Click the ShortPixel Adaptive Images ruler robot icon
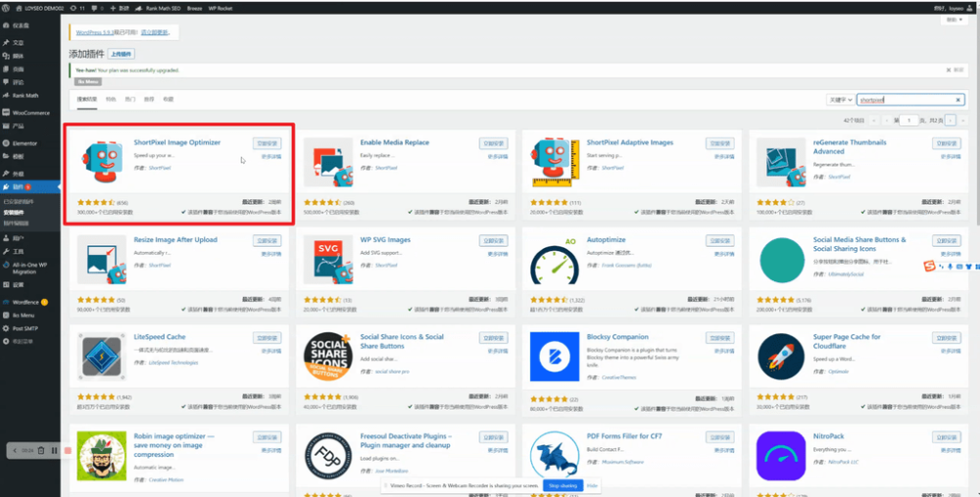The image size is (980, 497). tap(555, 163)
